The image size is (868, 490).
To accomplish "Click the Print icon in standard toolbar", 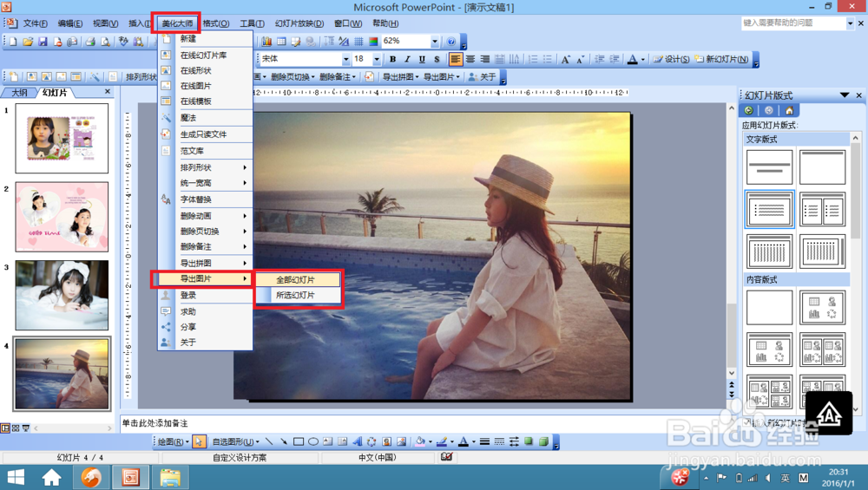I will point(90,42).
